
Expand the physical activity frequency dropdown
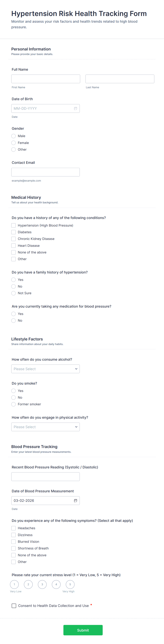[x=45, y=427]
